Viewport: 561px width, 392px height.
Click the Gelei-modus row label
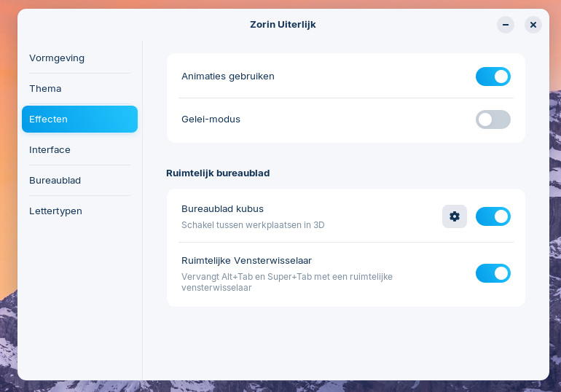(211, 119)
